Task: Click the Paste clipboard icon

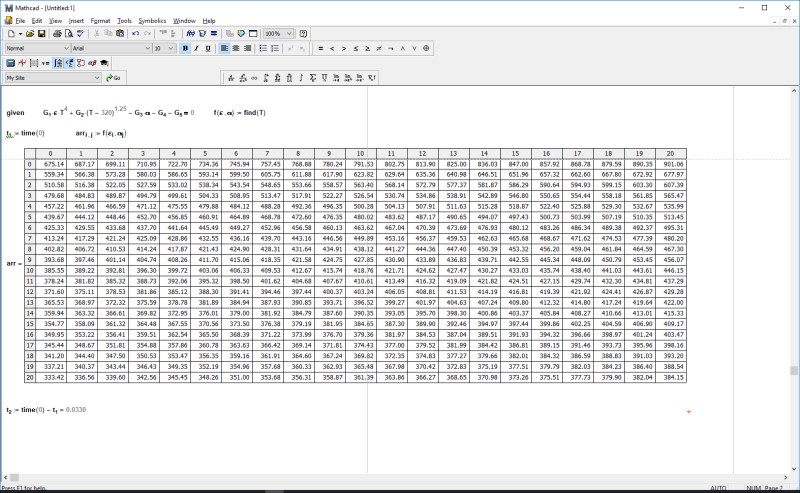Action: click(120, 34)
